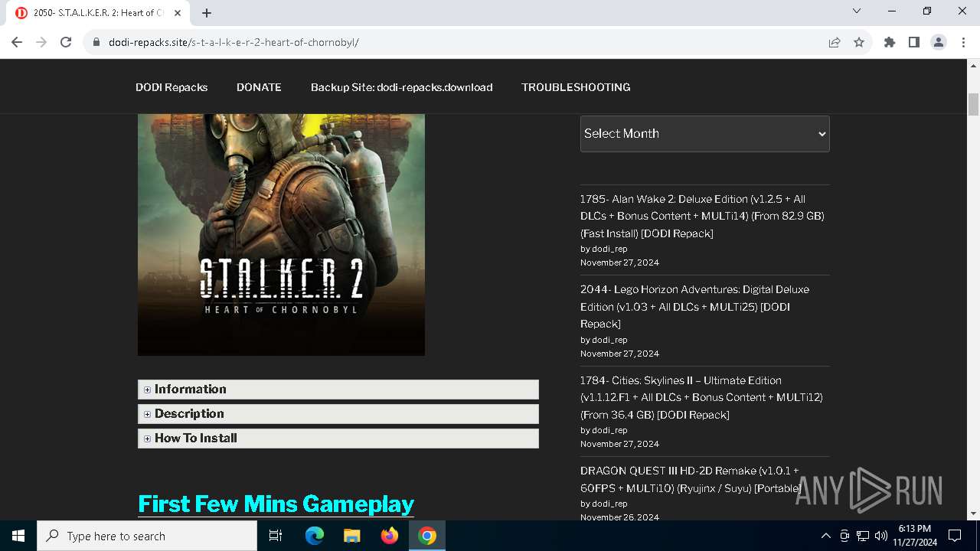Open the DODI Repacks home link

click(171, 87)
